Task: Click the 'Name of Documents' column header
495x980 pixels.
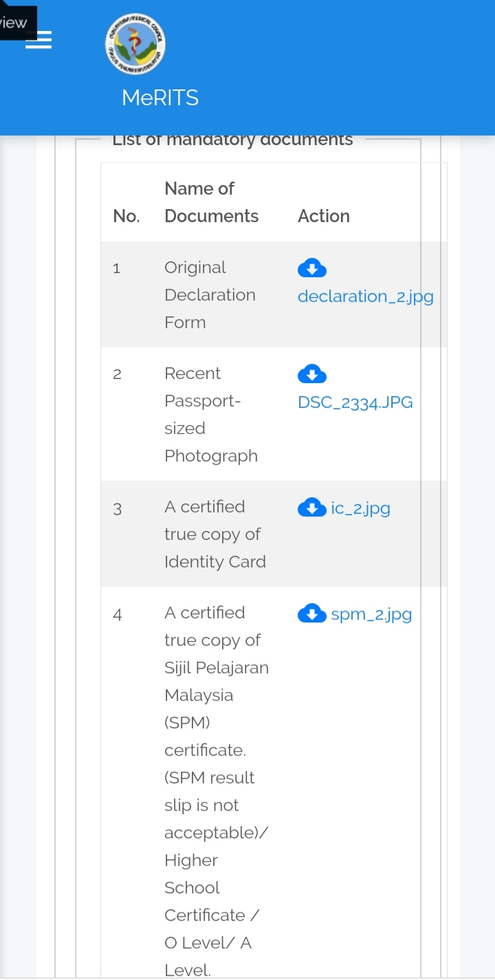Action: 212,202
